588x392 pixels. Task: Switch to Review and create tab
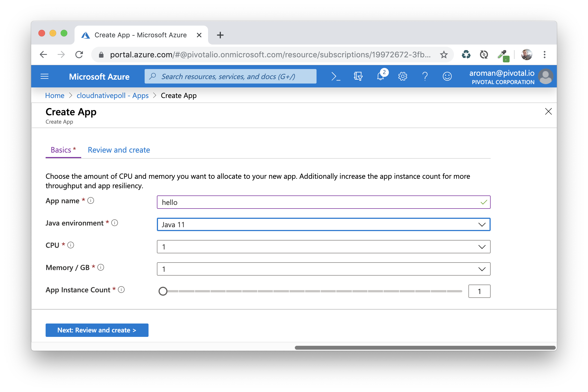point(119,150)
